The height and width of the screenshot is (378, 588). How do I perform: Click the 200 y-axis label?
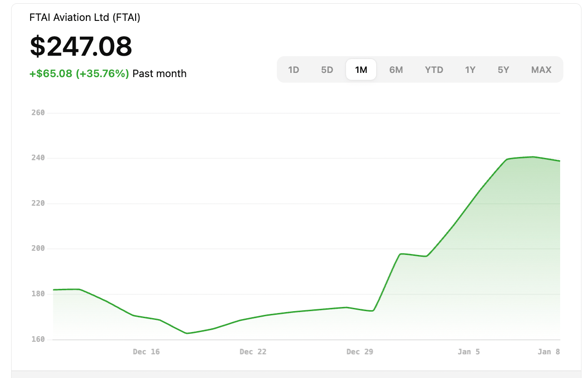pyautogui.click(x=39, y=248)
